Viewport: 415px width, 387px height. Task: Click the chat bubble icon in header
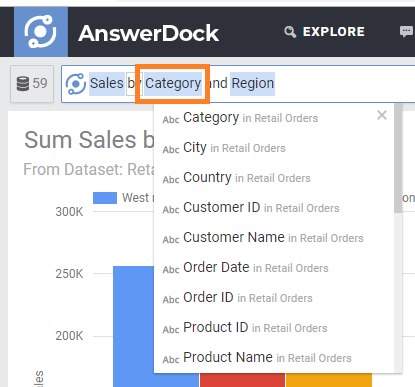(x=406, y=32)
